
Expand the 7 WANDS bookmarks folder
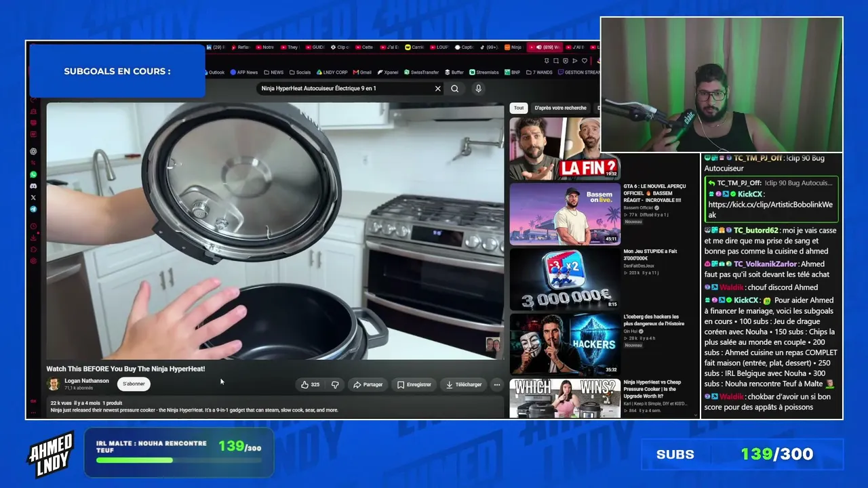pyautogui.click(x=539, y=73)
